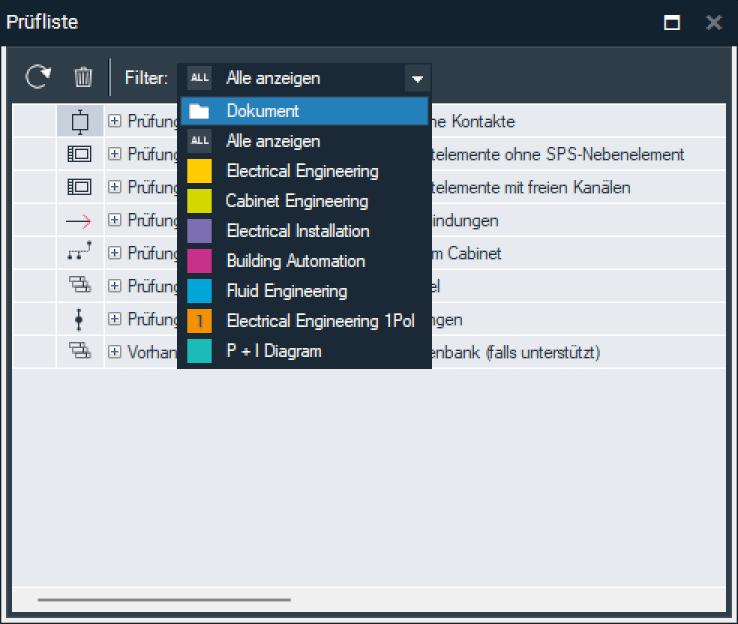The image size is (738, 624).
Task: Select the Cabinet Engineering filter option
Action: (297, 201)
